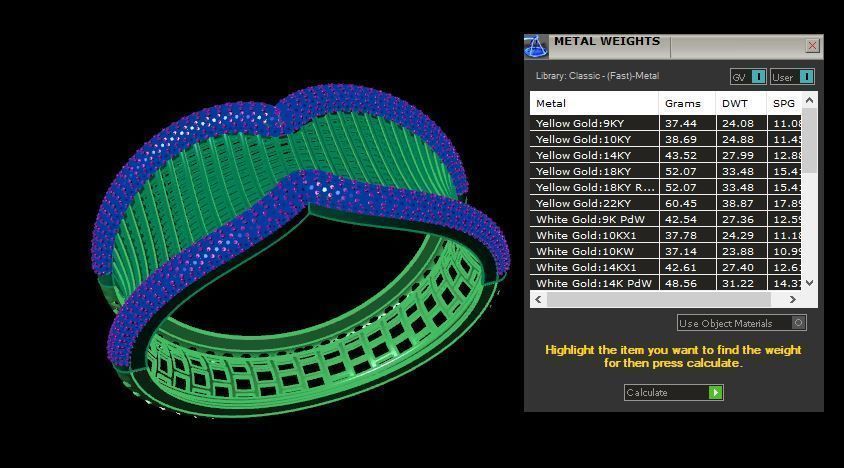Select the White Gold:10KW row
Screen dimensions: 844x468
pos(666,251)
